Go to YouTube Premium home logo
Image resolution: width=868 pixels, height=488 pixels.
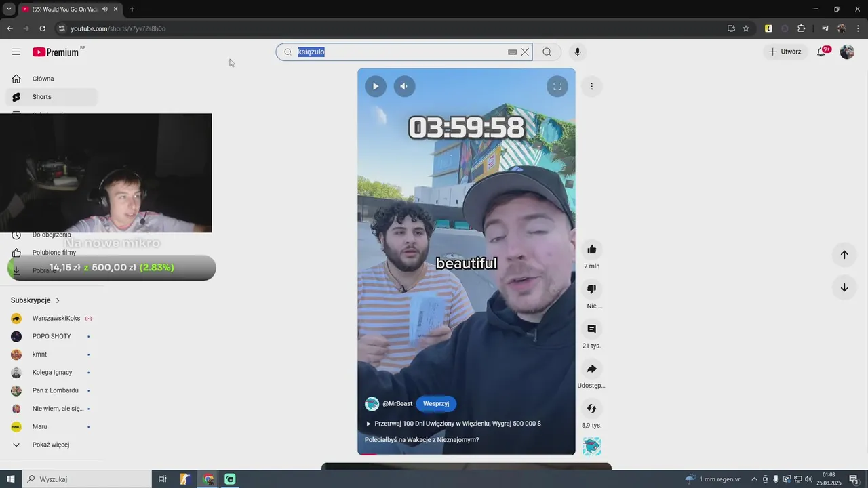[56, 52]
